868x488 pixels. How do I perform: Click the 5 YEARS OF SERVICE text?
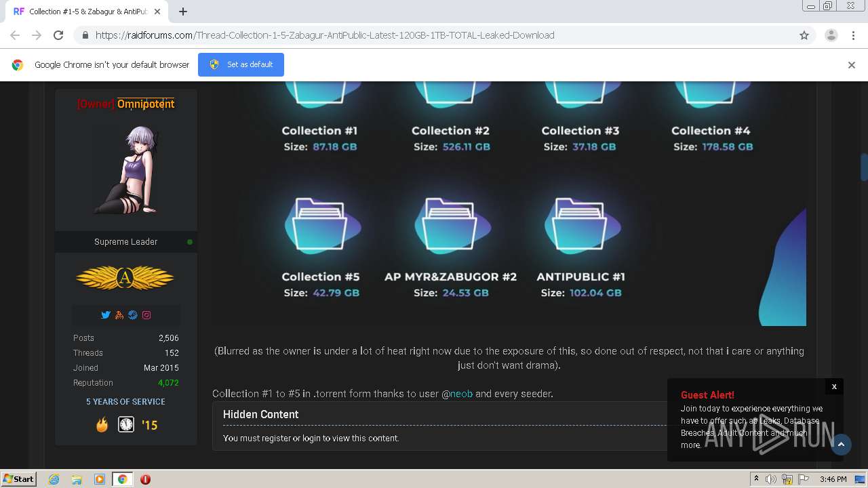pyautogui.click(x=125, y=402)
